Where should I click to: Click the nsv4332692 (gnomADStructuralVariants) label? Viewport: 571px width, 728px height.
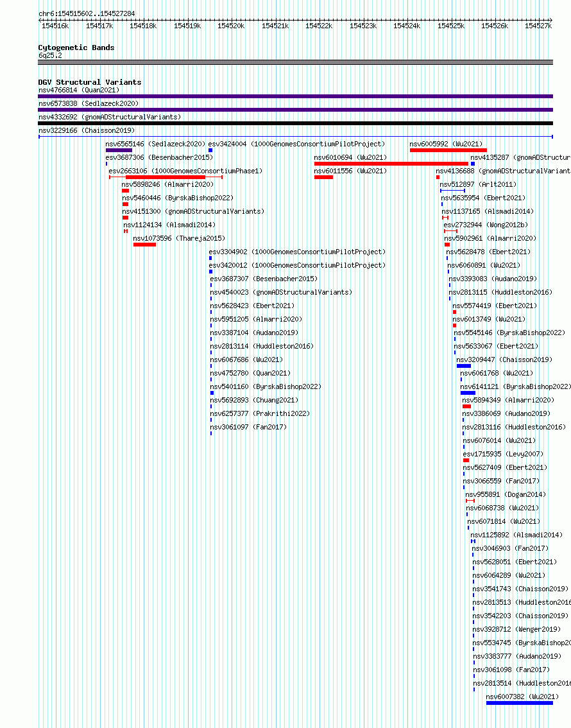[x=110, y=117]
